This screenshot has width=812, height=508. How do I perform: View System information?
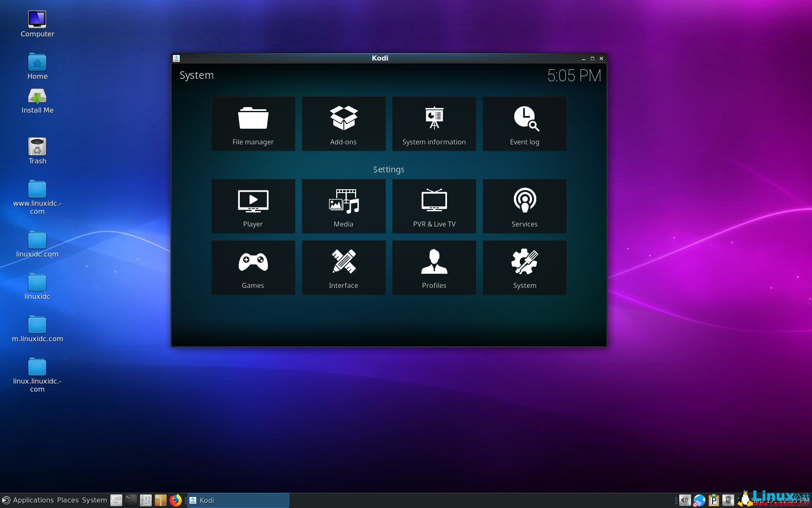[434, 124]
